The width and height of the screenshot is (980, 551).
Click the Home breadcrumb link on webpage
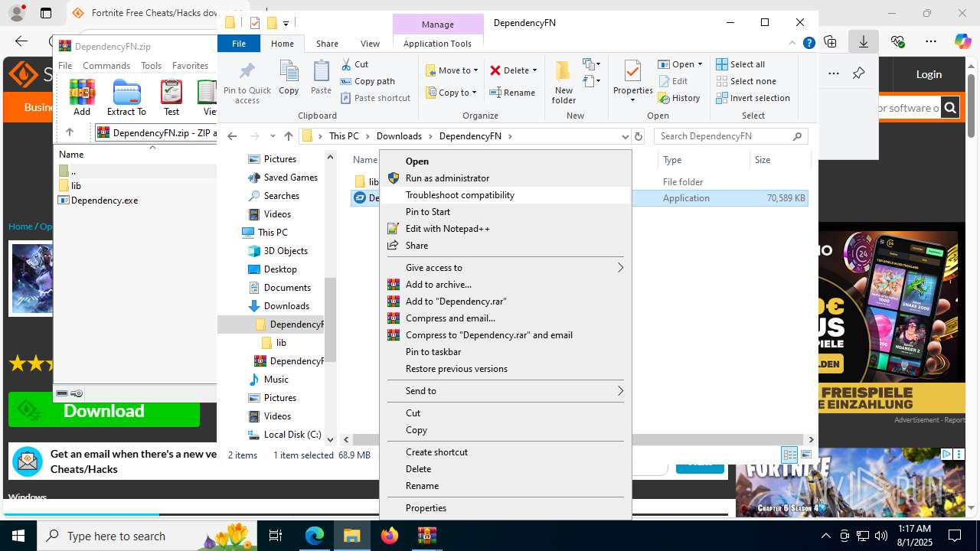click(x=21, y=227)
